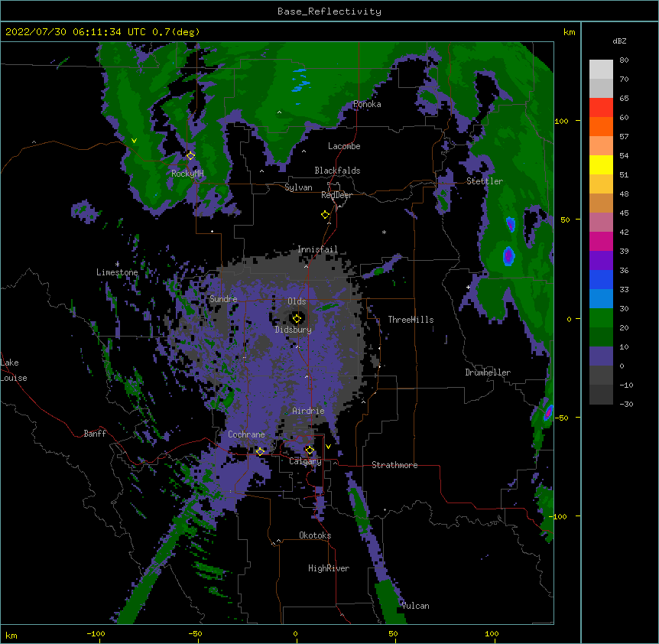The width and height of the screenshot is (659, 644).
Task: Click the Limestone label
Action: click(117, 272)
